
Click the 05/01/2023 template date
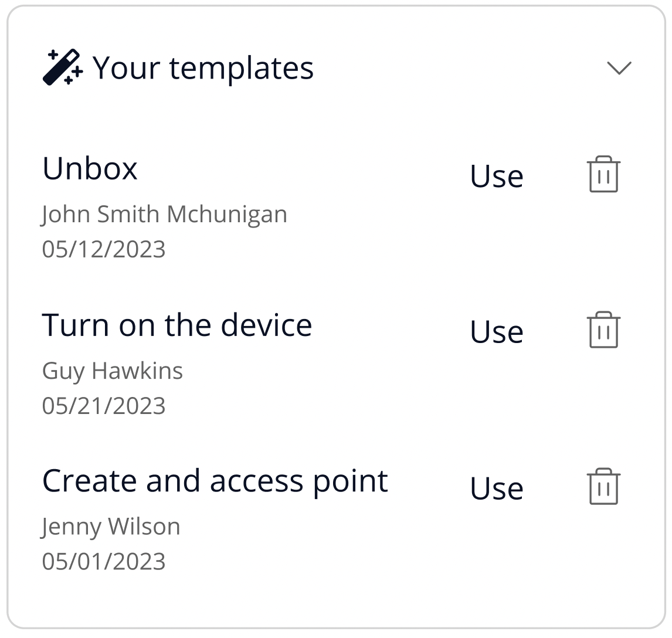pyautogui.click(x=104, y=561)
